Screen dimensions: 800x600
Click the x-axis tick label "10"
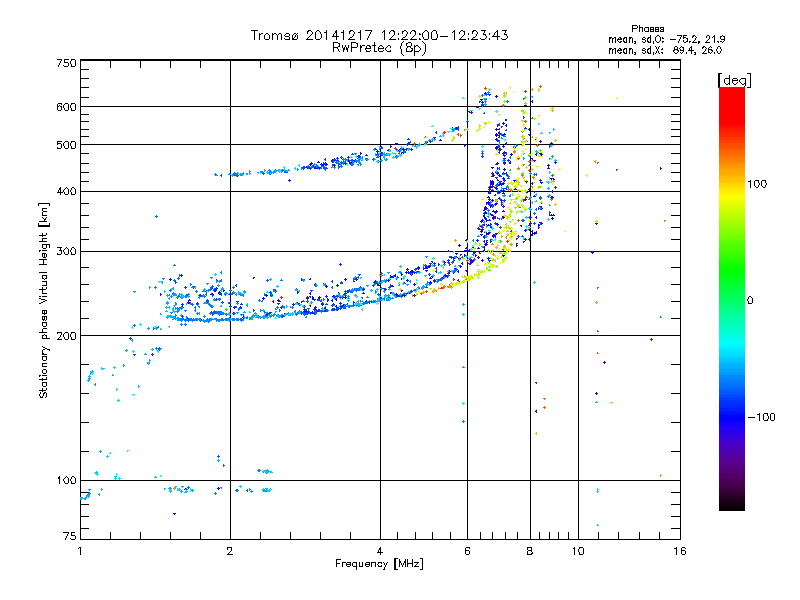(x=578, y=551)
